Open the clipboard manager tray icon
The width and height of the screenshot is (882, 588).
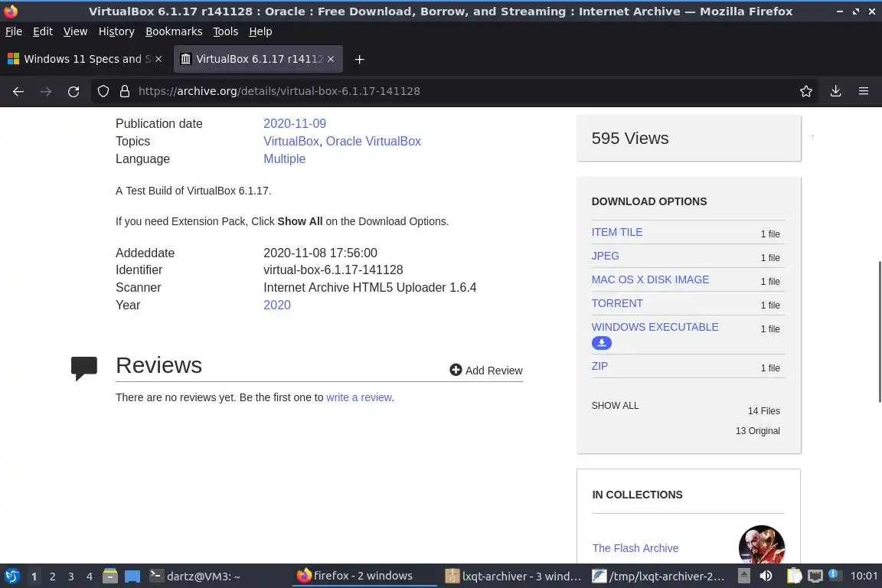[794, 577]
